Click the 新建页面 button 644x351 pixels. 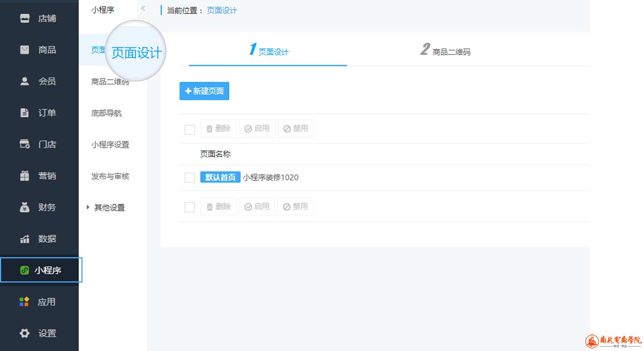pyautogui.click(x=204, y=91)
